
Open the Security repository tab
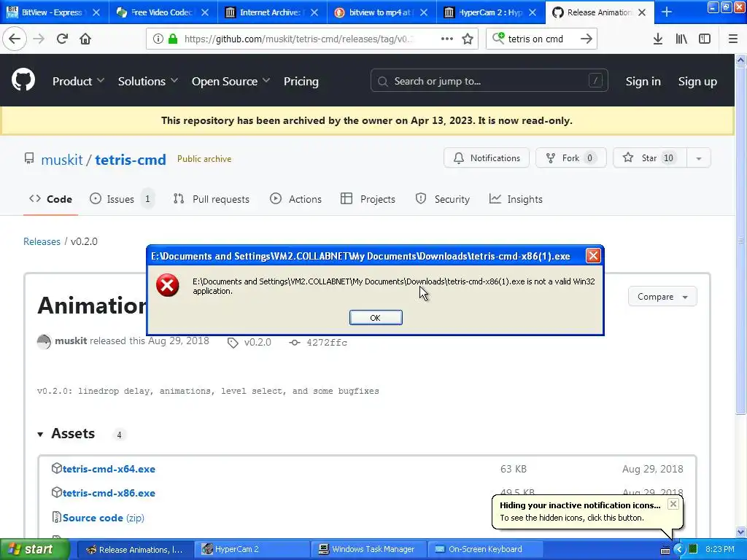pyautogui.click(x=443, y=199)
